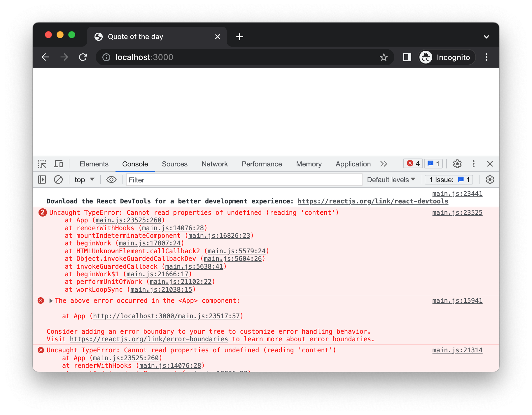Open the DevTools three-dot customize menu

pyautogui.click(x=473, y=164)
